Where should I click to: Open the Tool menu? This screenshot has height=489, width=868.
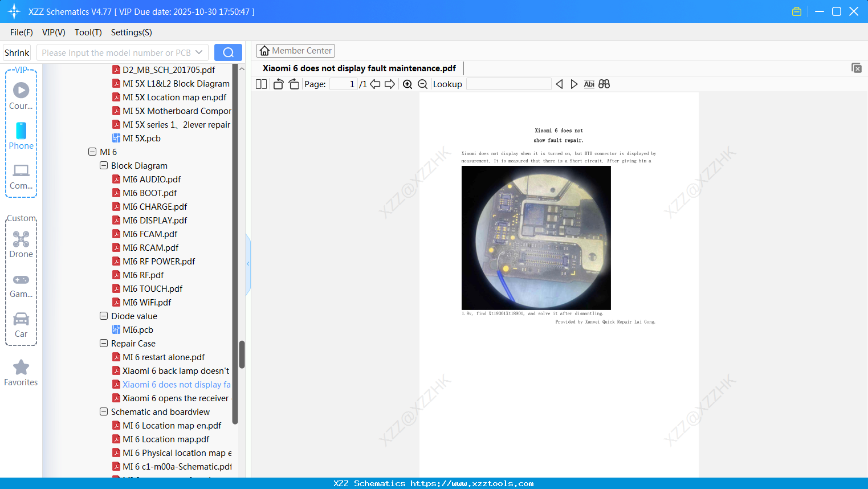click(88, 32)
